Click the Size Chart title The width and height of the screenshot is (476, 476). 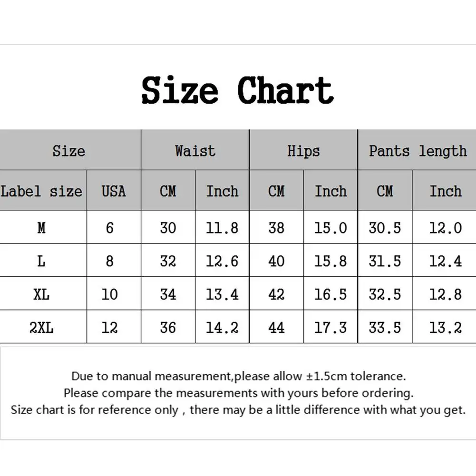237,90
